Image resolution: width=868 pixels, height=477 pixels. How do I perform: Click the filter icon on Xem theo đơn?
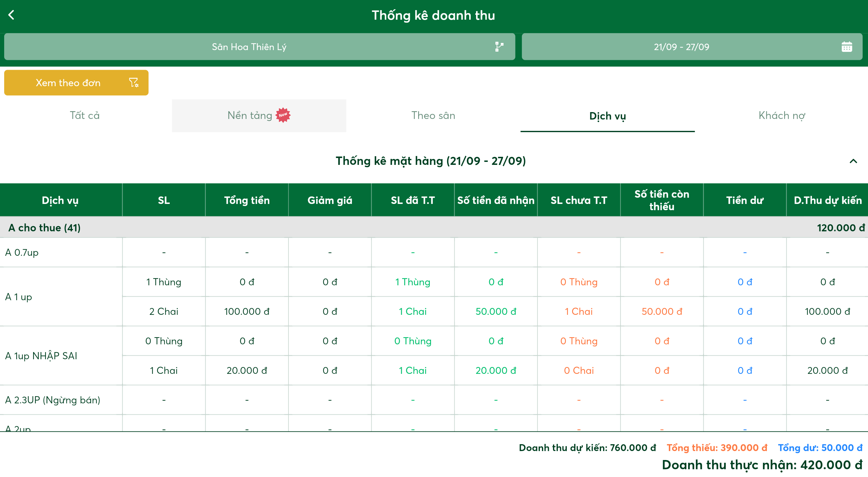pos(134,83)
